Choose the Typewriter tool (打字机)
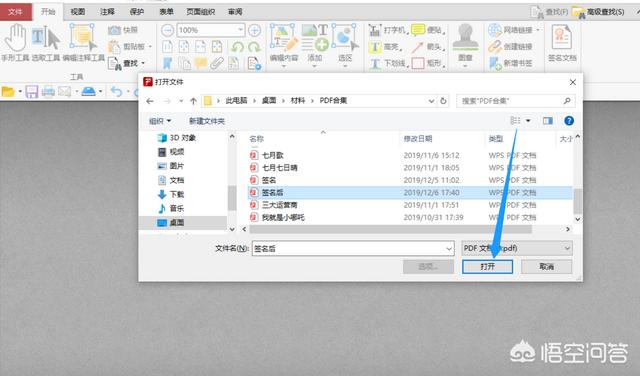640x376 pixels. (x=387, y=30)
